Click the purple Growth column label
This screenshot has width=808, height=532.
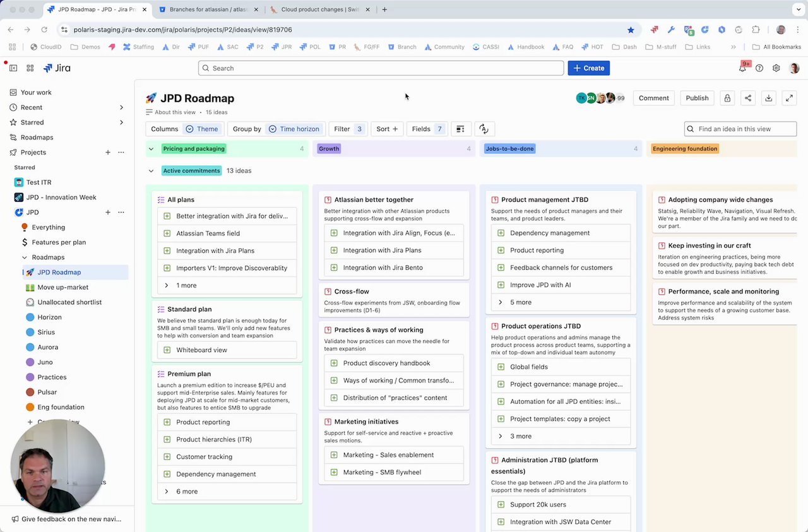point(329,149)
